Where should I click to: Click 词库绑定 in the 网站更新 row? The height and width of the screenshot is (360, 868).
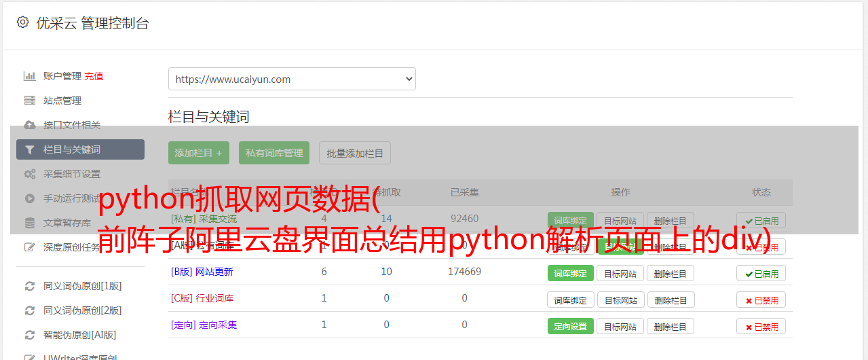click(x=571, y=273)
